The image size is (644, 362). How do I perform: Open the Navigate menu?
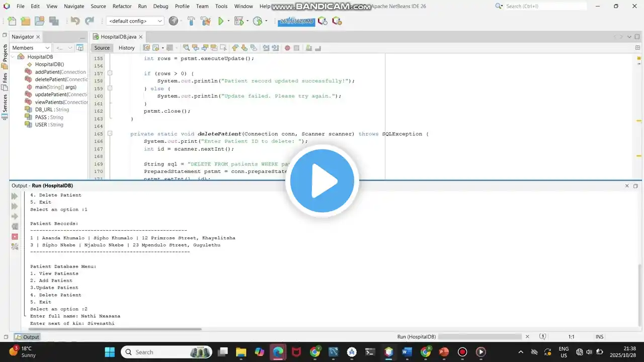pyautogui.click(x=74, y=6)
